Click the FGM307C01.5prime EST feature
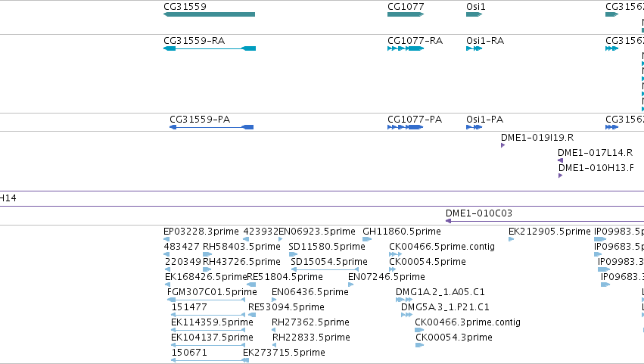The image size is (644, 364). (206, 300)
